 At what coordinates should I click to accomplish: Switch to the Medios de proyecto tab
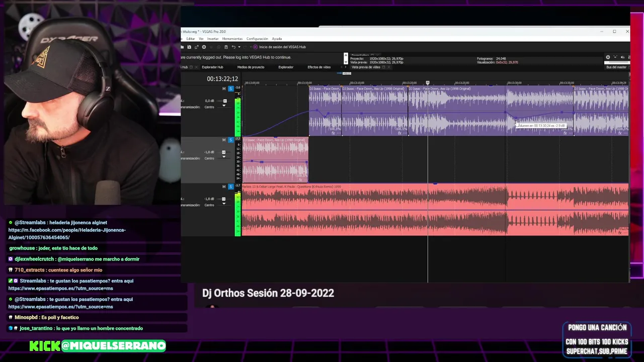[x=251, y=67]
